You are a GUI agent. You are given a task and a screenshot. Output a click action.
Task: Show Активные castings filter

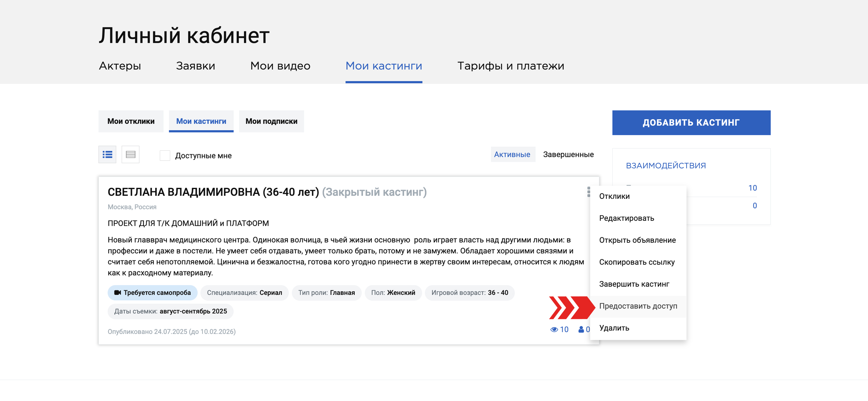coord(512,154)
